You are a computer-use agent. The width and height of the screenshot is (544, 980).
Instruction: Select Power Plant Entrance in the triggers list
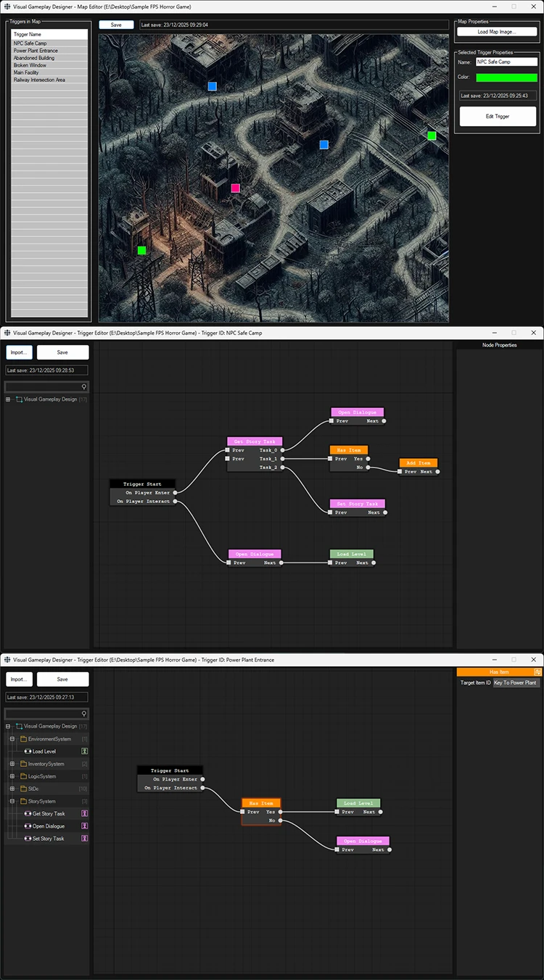[x=50, y=51]
